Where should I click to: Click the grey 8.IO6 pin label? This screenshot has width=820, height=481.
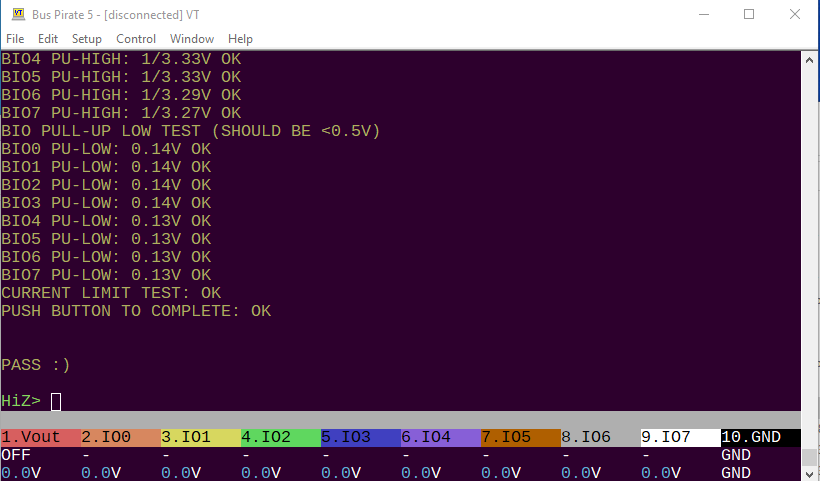pos(601,437)
